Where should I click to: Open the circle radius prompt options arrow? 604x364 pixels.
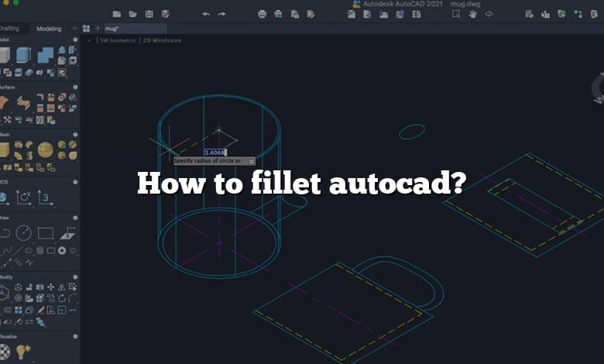pyautogui.click(x=252, y=161)
